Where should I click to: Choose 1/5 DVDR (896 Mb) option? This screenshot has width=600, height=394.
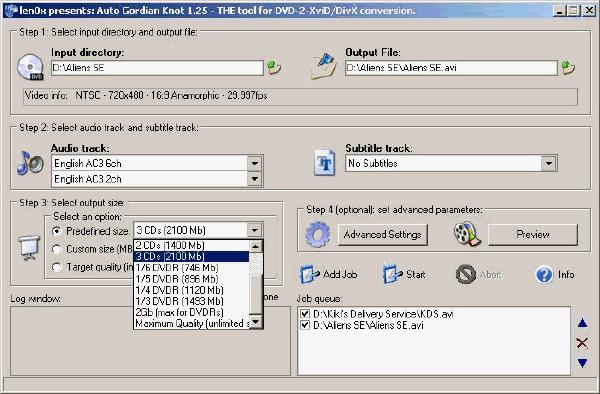[x=192, y=279]
